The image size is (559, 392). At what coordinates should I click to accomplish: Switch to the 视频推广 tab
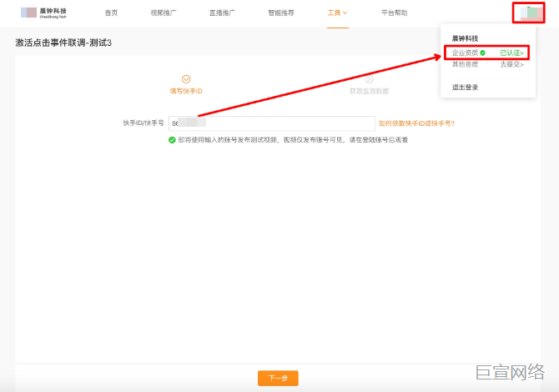tap(164, 13)
